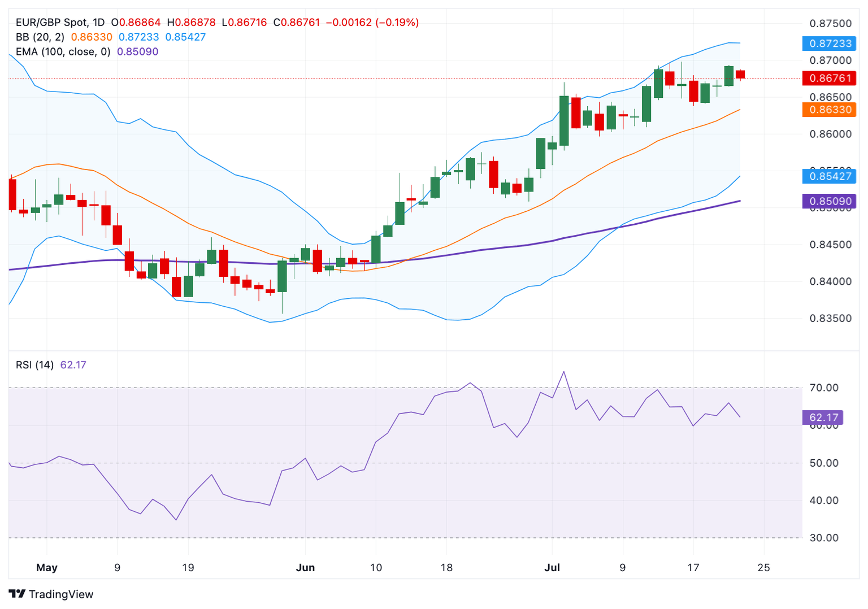Select the EUR/GBP Spot, 1D chart title

pyautogui.click(x=60, y=23)
